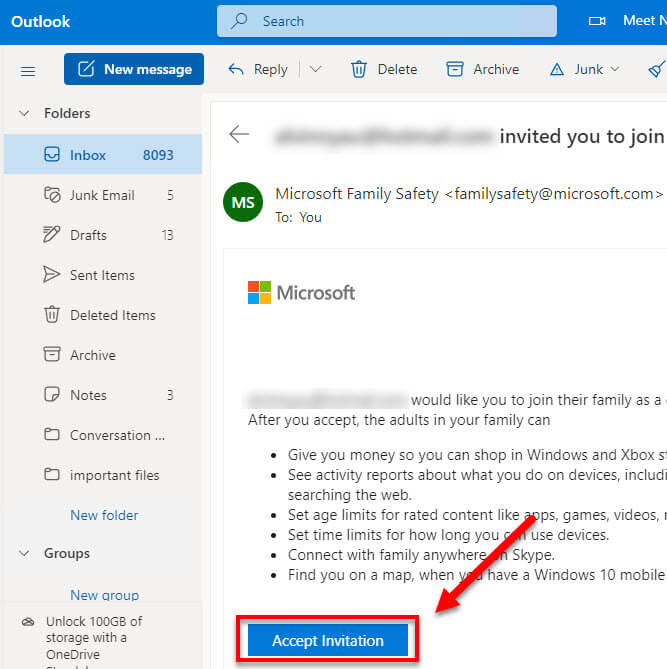Open Meet Now from header

644,20
